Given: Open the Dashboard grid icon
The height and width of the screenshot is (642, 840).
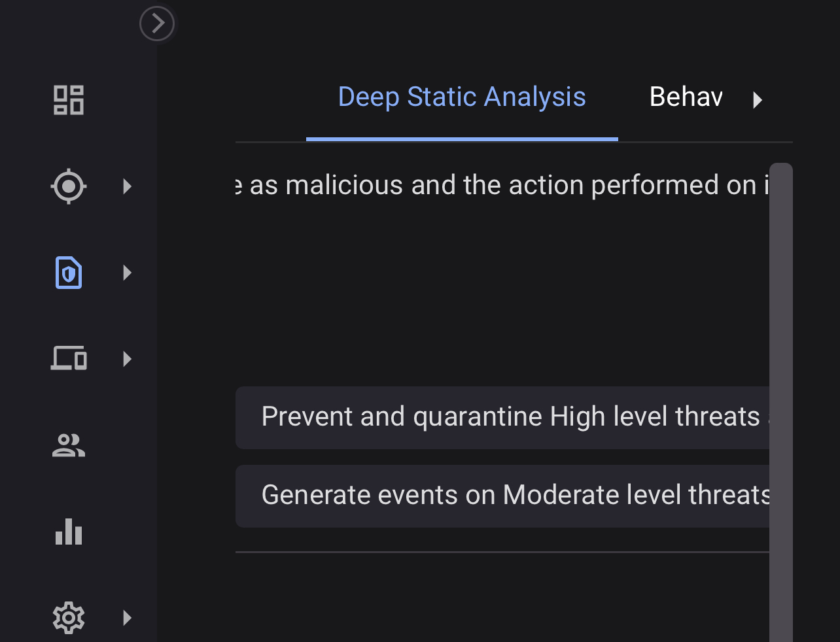Looking at the screenshot, I should coord(69,100).
